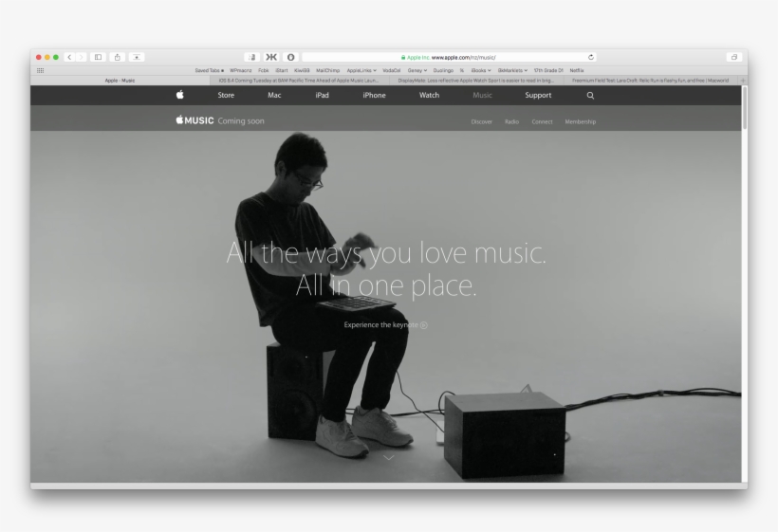Screen dimensions: 778x532
Task: Toggle the Safari sidebar button
Action: tap(98, 57)
